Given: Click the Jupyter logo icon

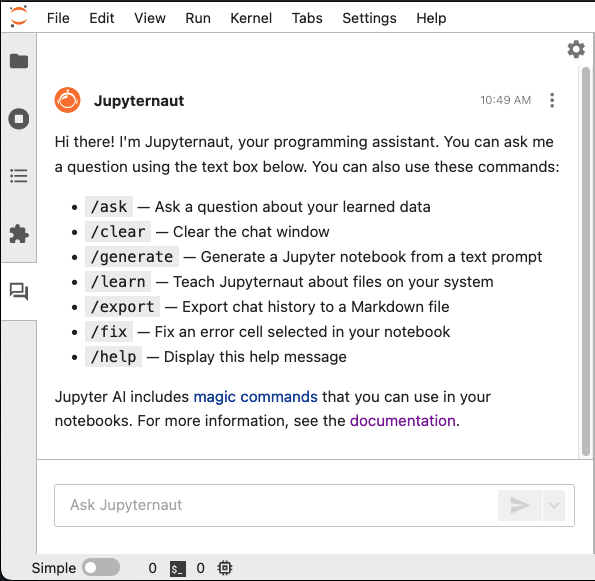Looking at the screenshot, I should [18, 17].
